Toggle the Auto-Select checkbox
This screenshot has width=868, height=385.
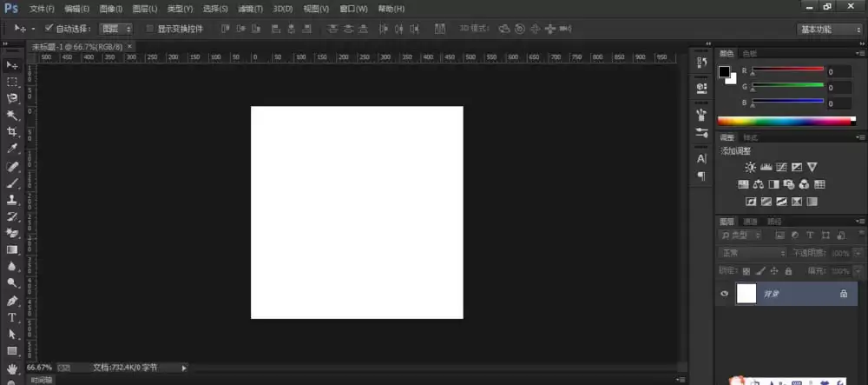(x=48, y=28)
